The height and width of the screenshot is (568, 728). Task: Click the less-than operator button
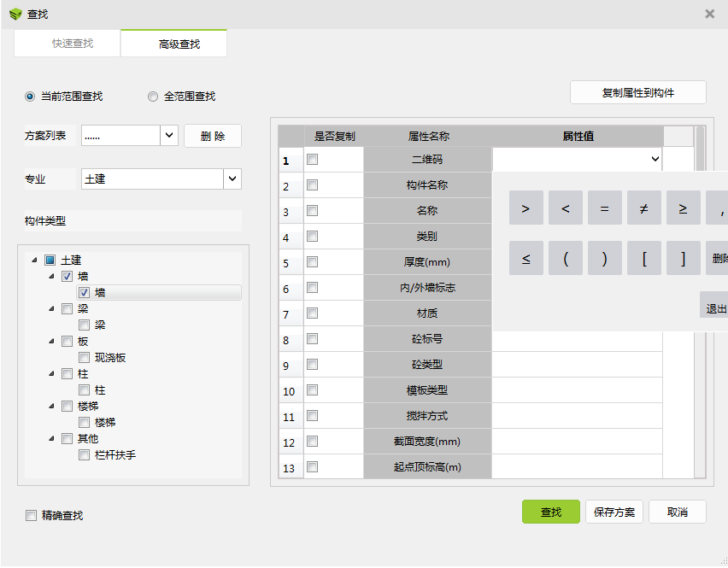point(566,208)
